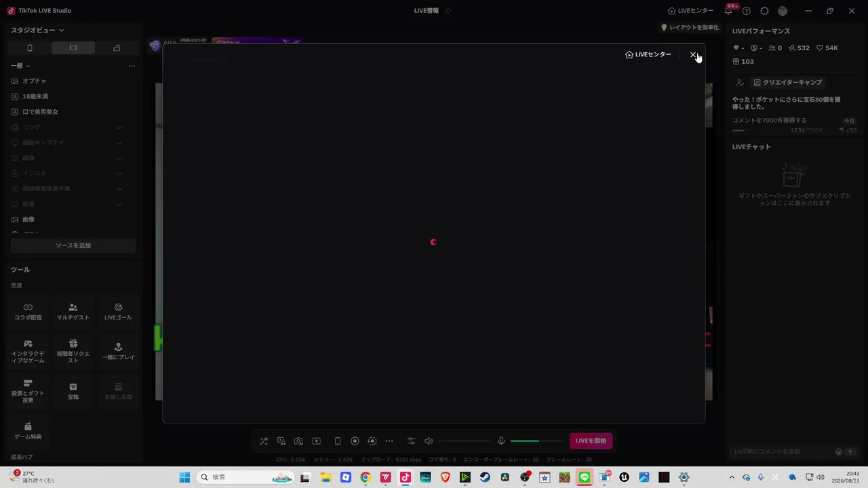
Task: Open the 宝箱 tool
Action: click(x=73, y=391)
